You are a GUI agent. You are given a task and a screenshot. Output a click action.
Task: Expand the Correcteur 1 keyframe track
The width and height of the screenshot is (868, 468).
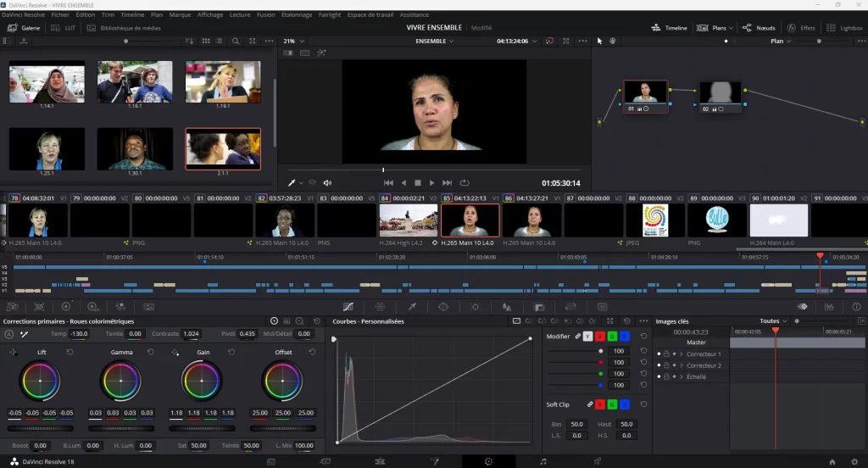pyautogui.click(x=682, y=354)
